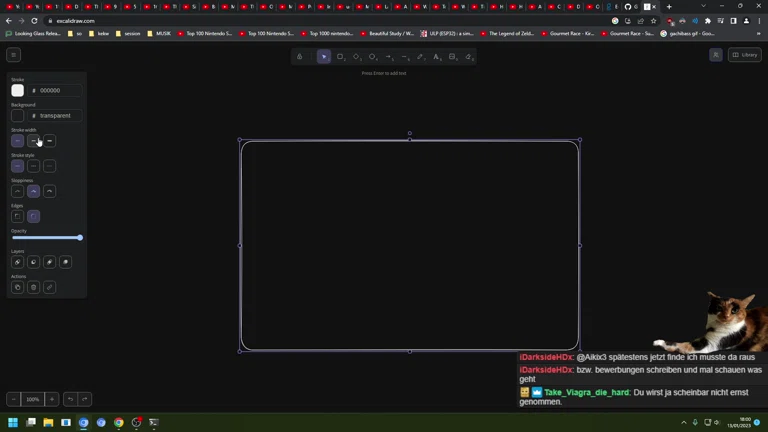Screen dimensions: 768x432
Task: Select the Ellipse tool
Action: [372, 57]
